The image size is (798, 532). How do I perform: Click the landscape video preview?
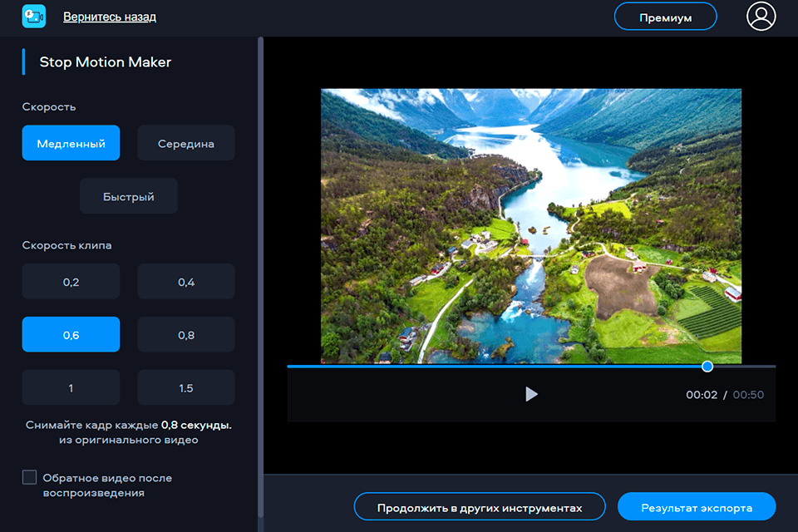tap(531, 226)
